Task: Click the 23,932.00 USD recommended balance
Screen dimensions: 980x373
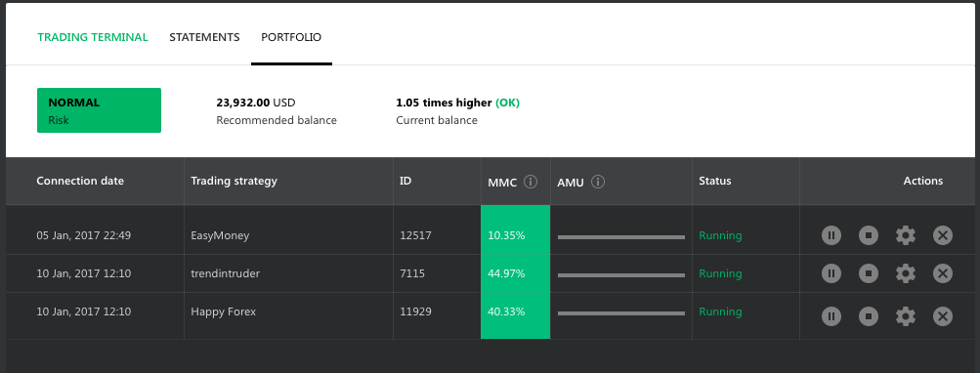Action: point(256,103)
